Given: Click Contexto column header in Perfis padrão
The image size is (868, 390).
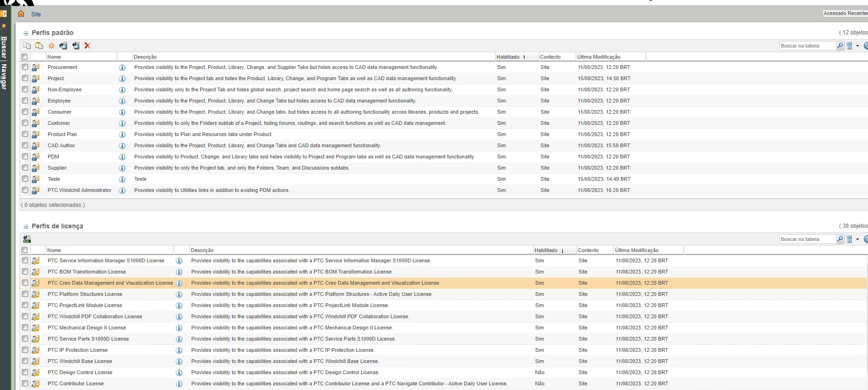Looking at the screenshot, I should [x=558, y=57].
